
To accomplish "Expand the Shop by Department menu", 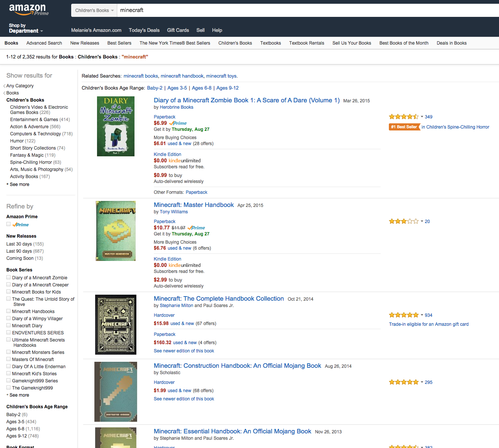I will pos(25,28).
